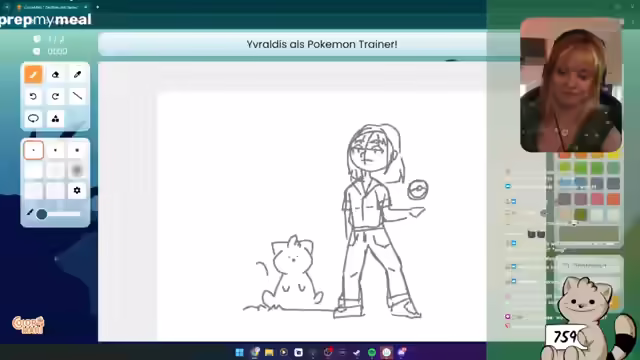640x360 pixels.
Task: Select the orange pencil draw tool
Action: click(x=33, y=75)
